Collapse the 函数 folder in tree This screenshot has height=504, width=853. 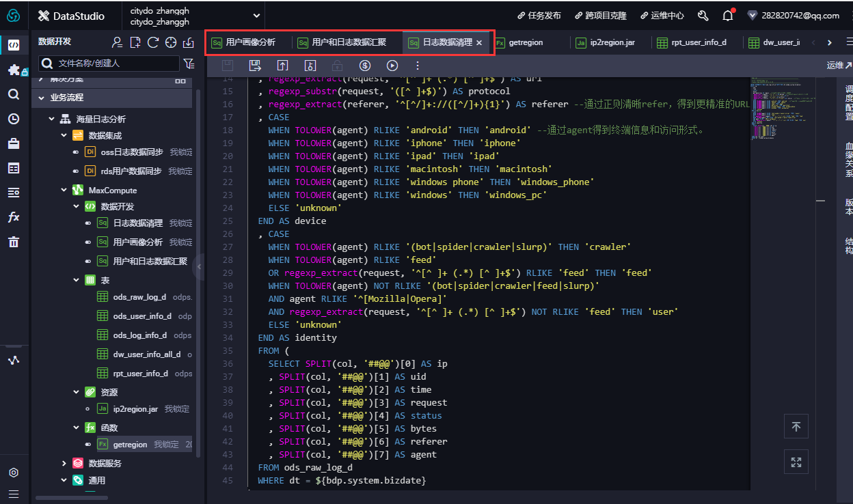click(77, 428)
